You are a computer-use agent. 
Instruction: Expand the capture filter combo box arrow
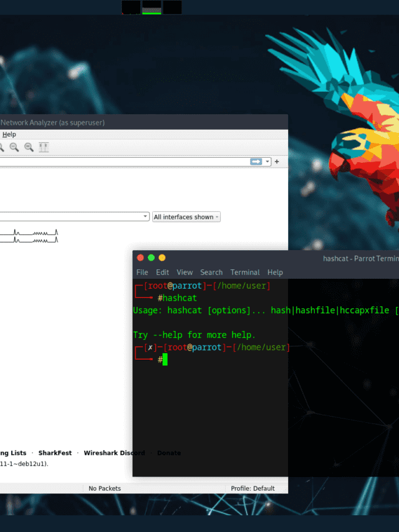[145, 216]
